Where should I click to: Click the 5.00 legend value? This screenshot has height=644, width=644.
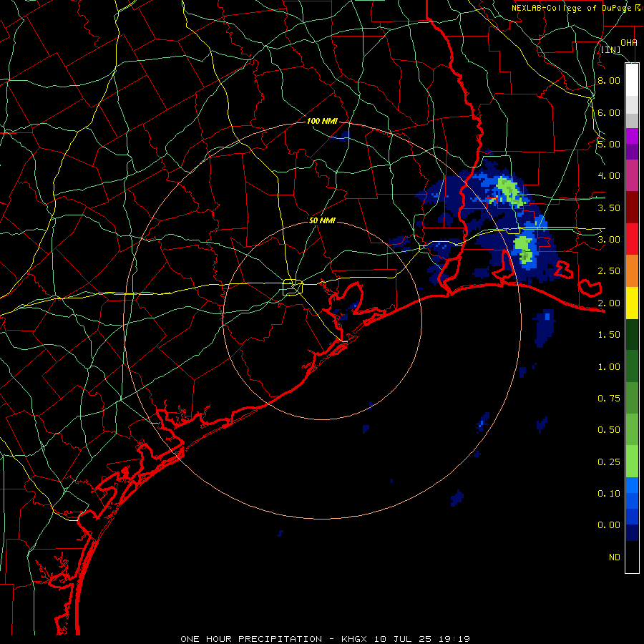click(609, 144)
